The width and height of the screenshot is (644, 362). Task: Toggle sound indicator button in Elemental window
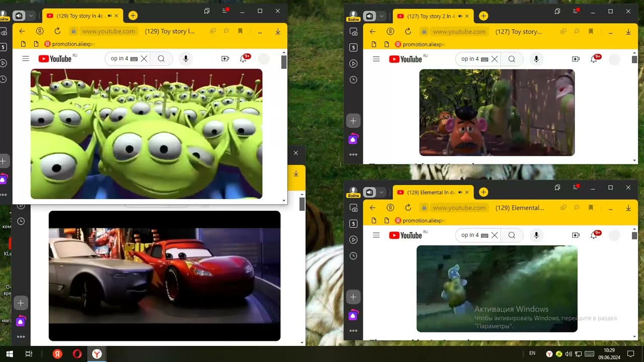click(x=370, y=192)
